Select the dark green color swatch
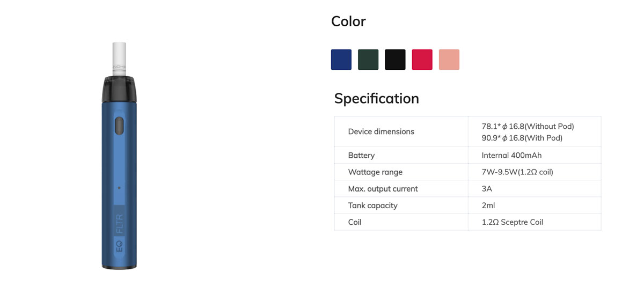 click(368, 60)
